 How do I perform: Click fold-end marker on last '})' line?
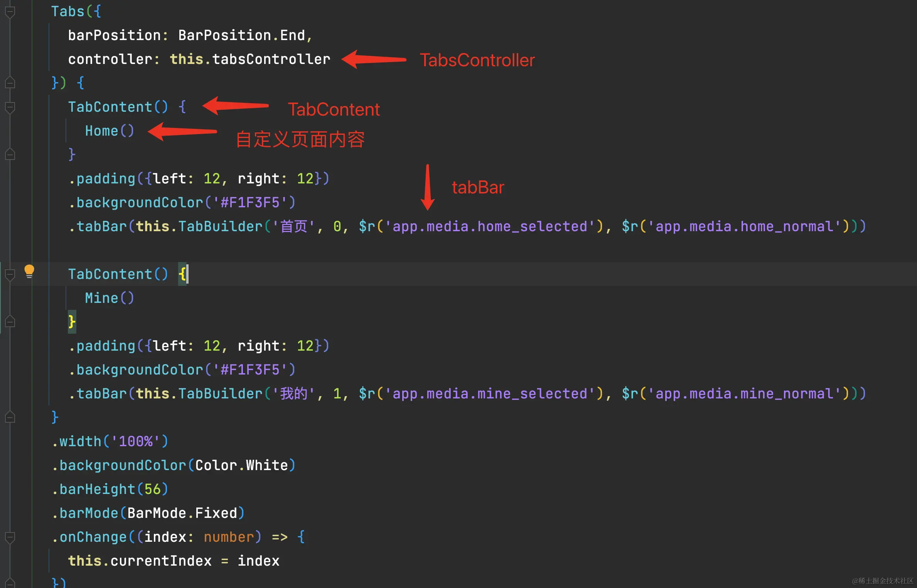(x=10, y=583)
